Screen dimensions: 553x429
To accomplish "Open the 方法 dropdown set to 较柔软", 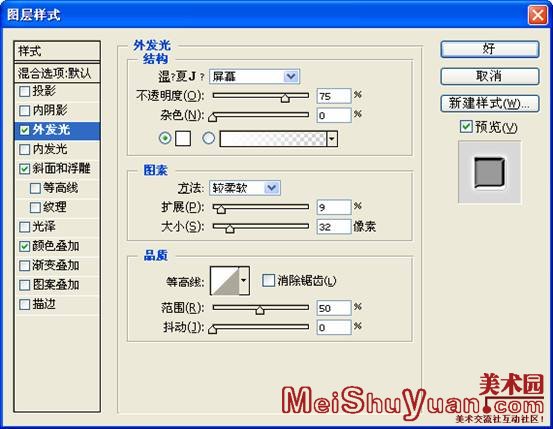I will coord(245,188).
